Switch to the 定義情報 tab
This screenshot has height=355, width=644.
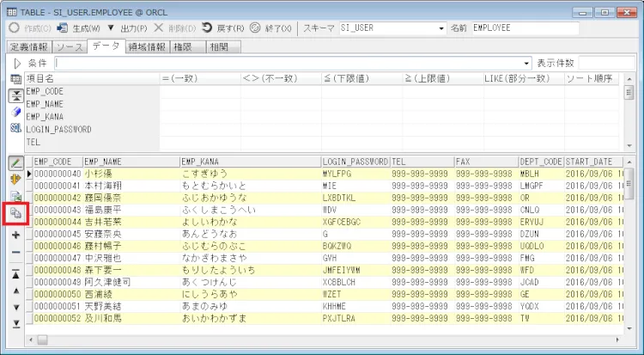pyautogui.click(x=28, y=47)
